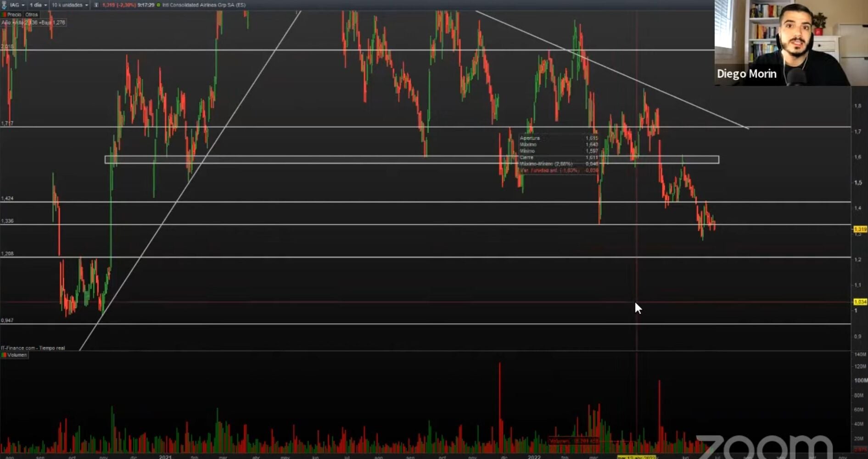Click the 2021 year label on time axis
The width and height of the screenshot is (868, 459).
click(165, 457)
